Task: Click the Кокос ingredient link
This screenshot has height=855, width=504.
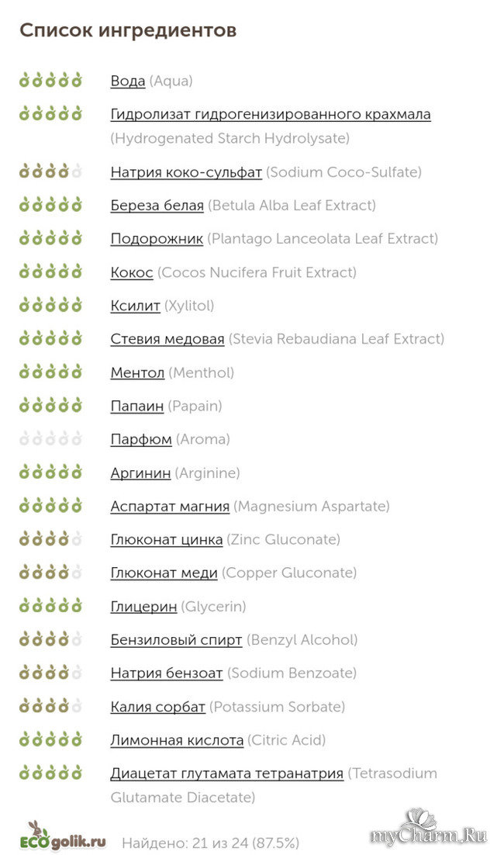Action: 132,272
